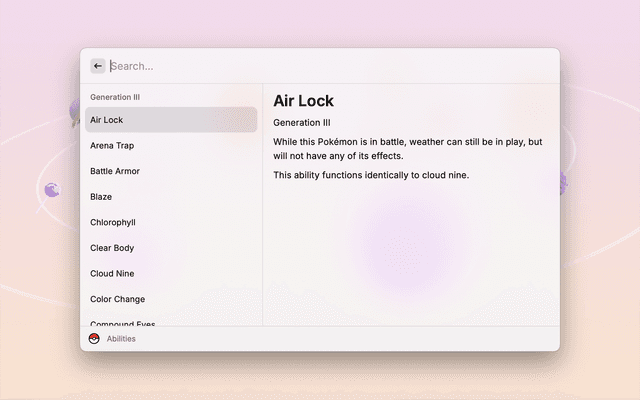The height and width of the screenshot is (400, 640).
Task: Click the small planet orb left of window
Action: pos(52,189)
